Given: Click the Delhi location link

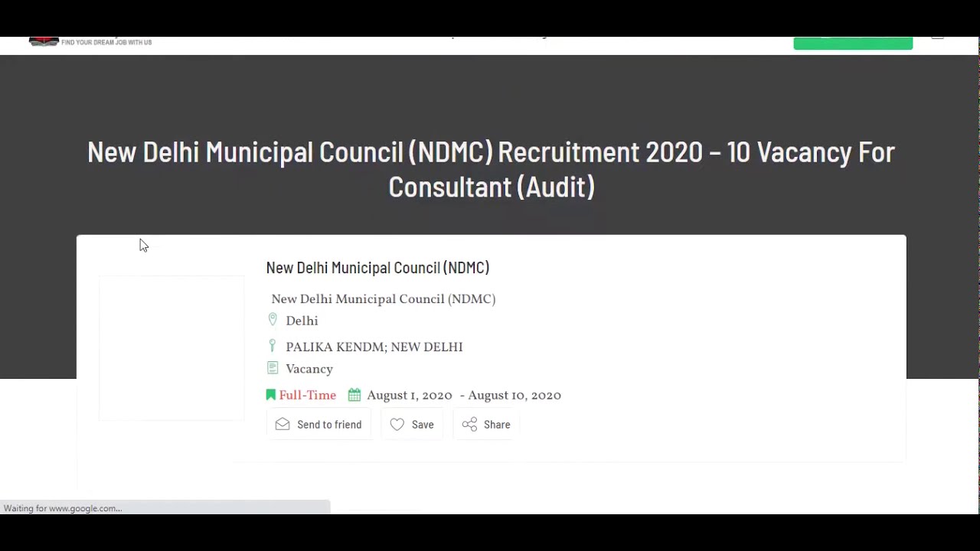Looking at the screenshot, I should 302,321.
